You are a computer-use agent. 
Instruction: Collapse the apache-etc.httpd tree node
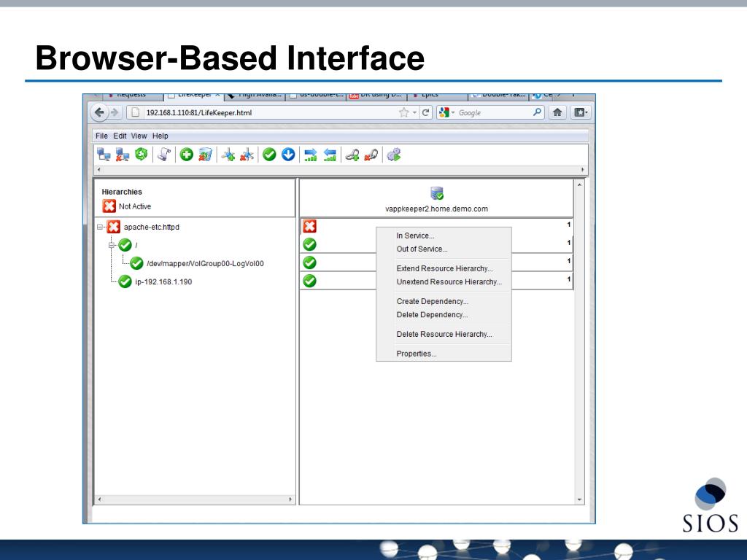pyautogui.click(x=100, y=227)
